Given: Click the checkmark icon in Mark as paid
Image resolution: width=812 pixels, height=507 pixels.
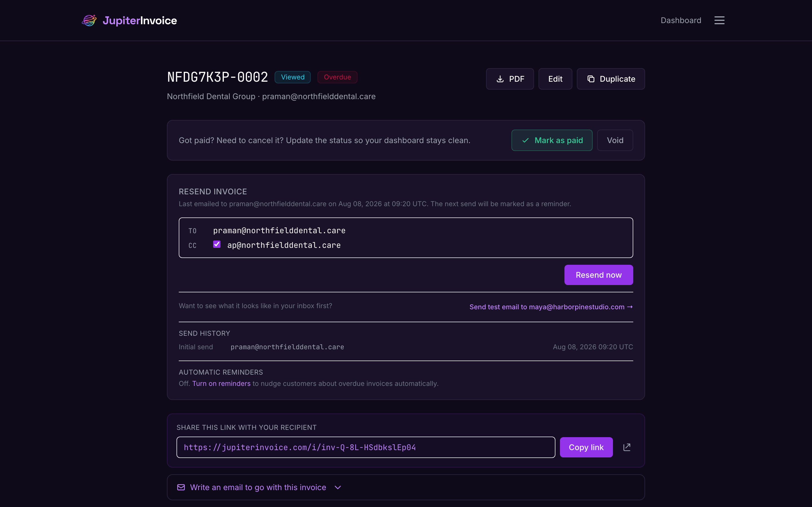Looking at the screenshot, I should tap(526, 141).
